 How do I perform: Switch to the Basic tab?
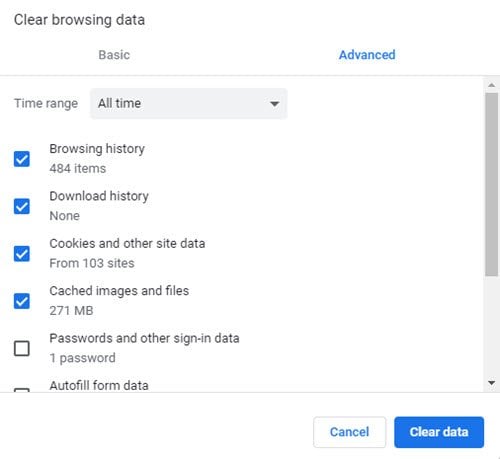coord(114,55)
